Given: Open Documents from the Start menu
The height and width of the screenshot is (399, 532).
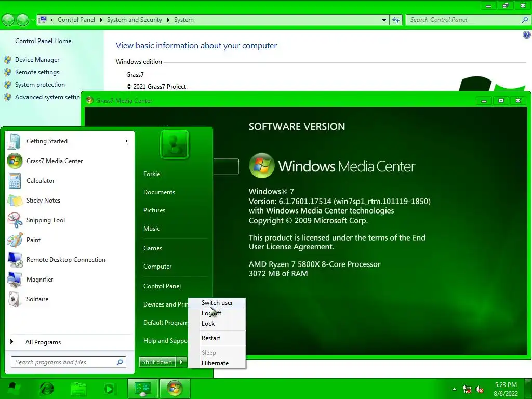Looking at the screenshot, I should pos(159,192).
